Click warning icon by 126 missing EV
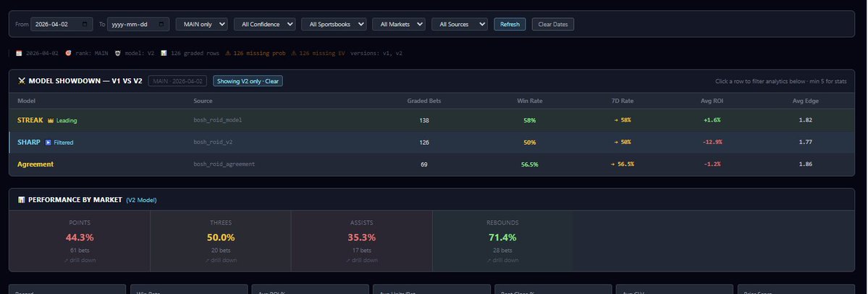The height and width of the screenshot is (294, 868). [294, 53]
